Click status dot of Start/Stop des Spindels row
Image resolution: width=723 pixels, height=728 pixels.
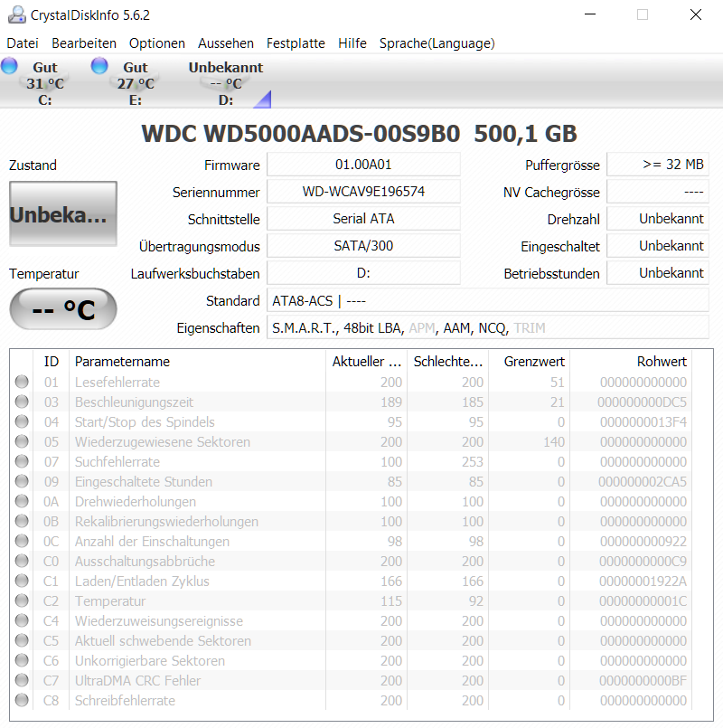(x=22, y=421)
